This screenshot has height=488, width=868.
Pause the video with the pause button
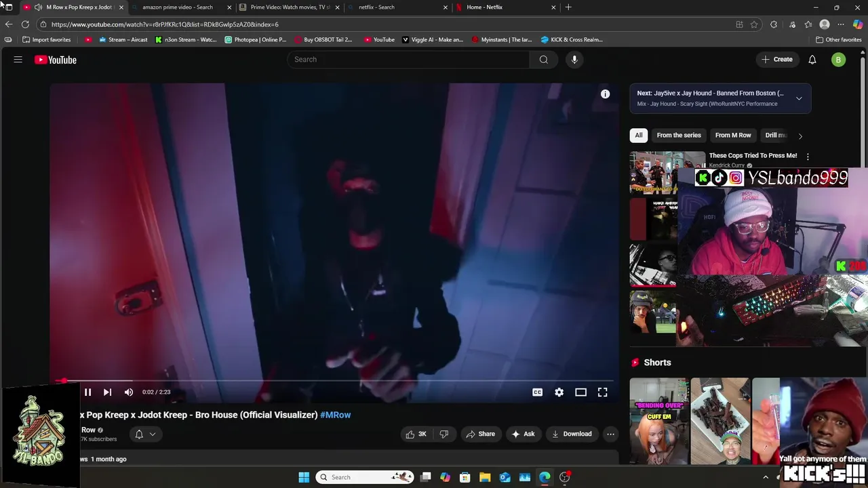coord(87,392)
